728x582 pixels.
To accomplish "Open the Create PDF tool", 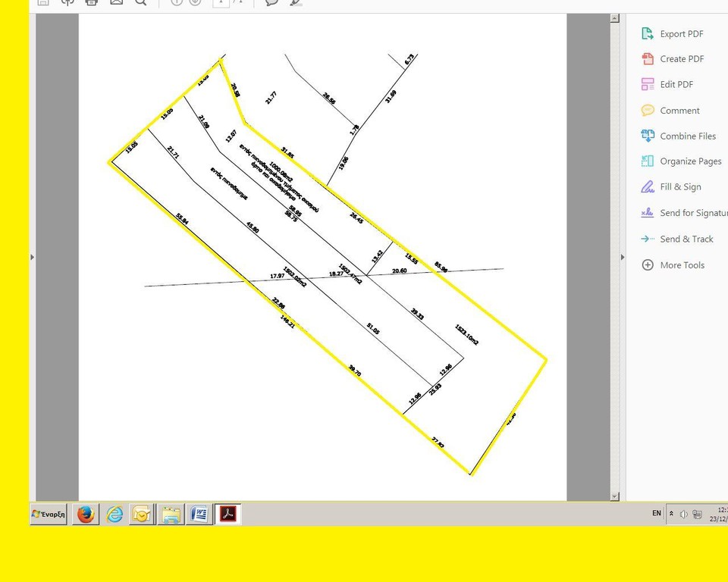I will 673,59.
